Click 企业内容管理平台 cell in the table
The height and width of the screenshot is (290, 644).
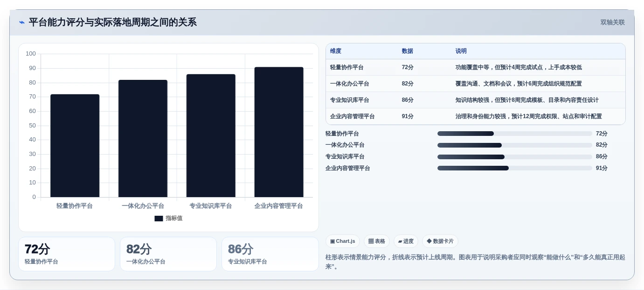click(353, 116)
